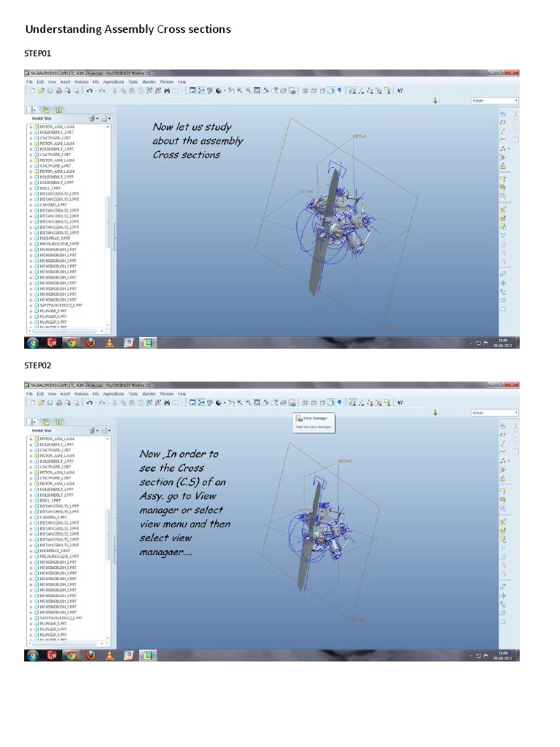Click the Find binoculars icon in STEP02 screenshot
This screenshot has width=560, height=747.
(167, 403)
